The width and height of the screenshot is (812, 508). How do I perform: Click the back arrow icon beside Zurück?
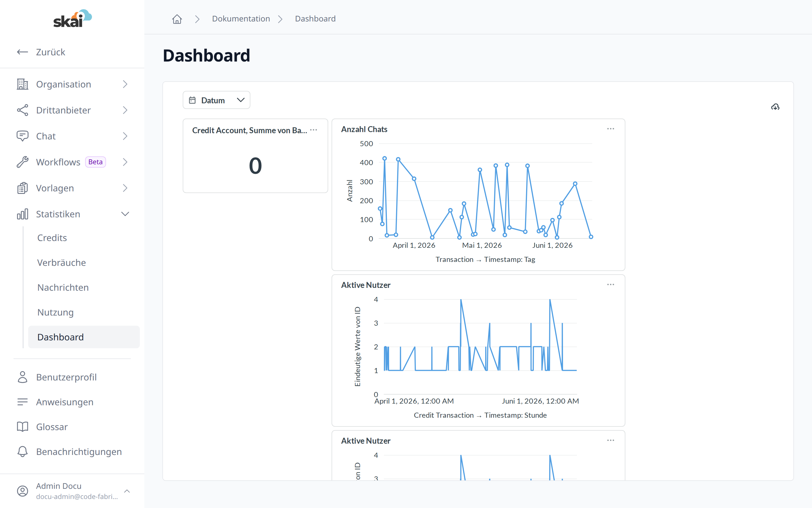23,52
